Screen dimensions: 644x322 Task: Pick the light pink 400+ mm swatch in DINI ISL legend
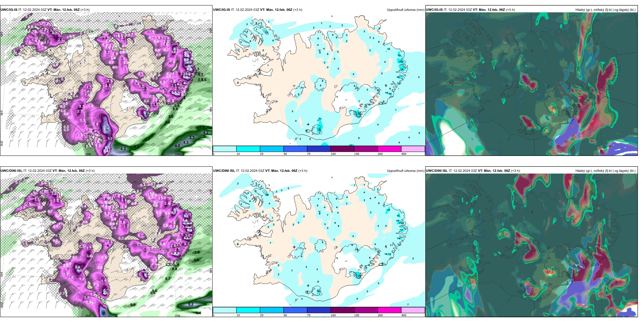point(413,310)
